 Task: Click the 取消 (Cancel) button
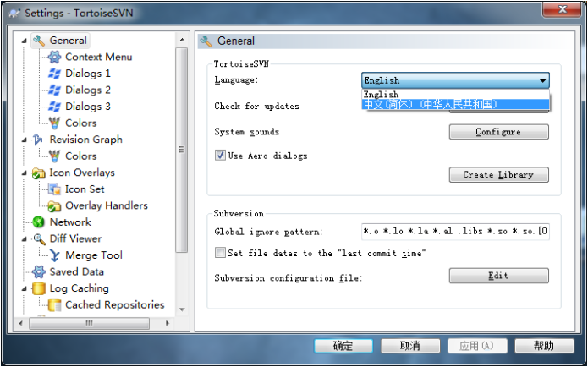coord(410,346)
